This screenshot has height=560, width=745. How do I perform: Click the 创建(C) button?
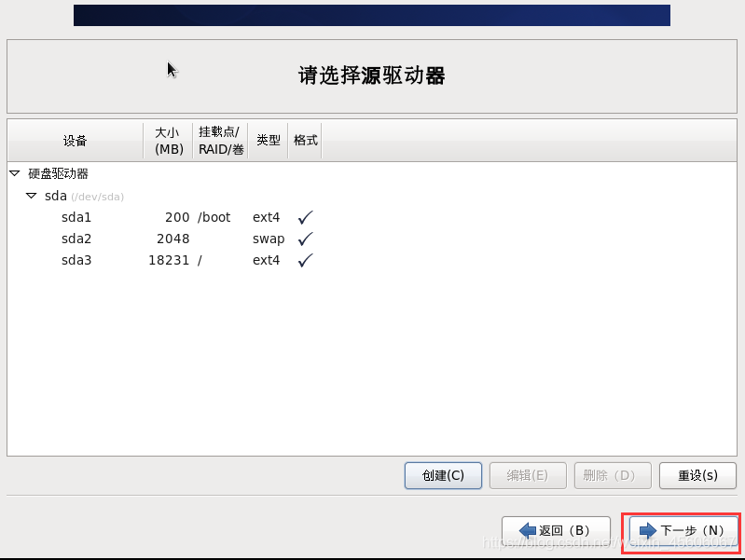[443, 475]
